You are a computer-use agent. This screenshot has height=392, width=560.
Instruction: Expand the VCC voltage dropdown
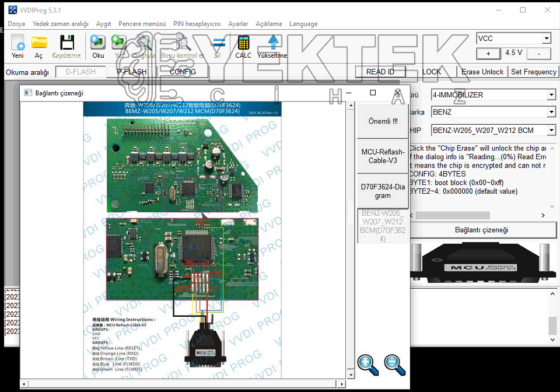547,38
